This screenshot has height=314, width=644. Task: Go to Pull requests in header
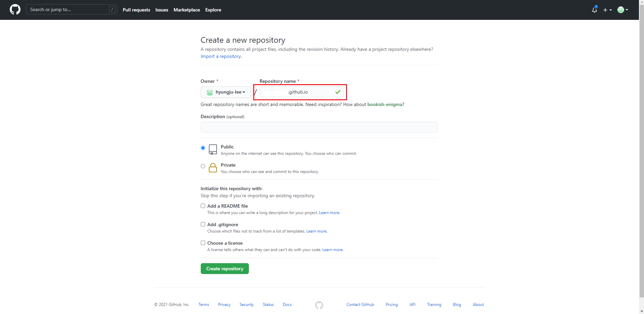(x=136, y=10)
